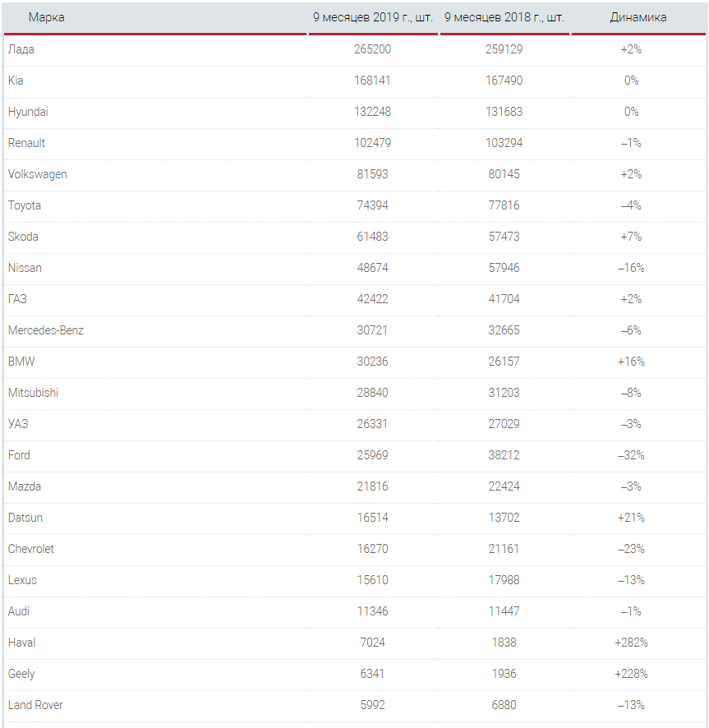Select the Kia row name
This screenshot has width=709, height=728.
16,81
